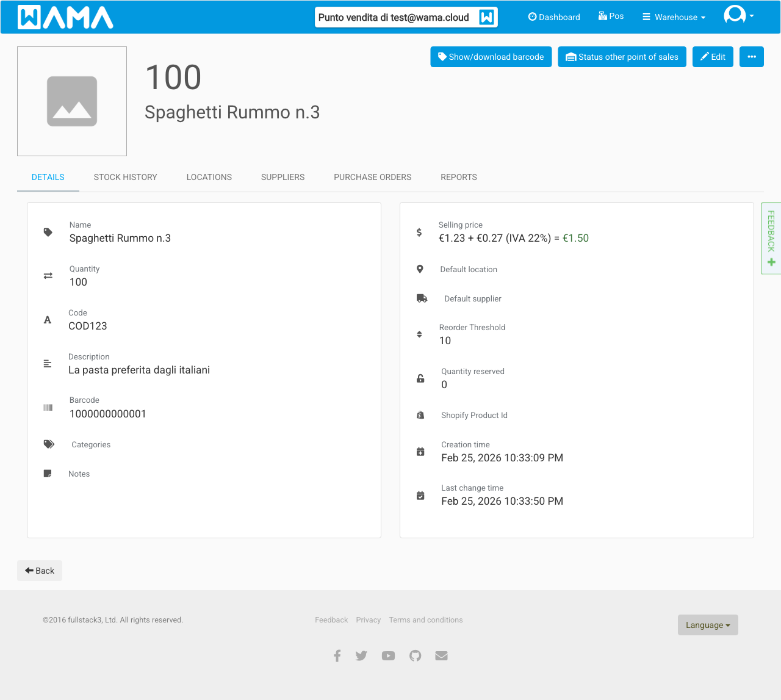Viewport: 781px width, 700px height.
Task: Click the Edit button
Action: point(713,56)
